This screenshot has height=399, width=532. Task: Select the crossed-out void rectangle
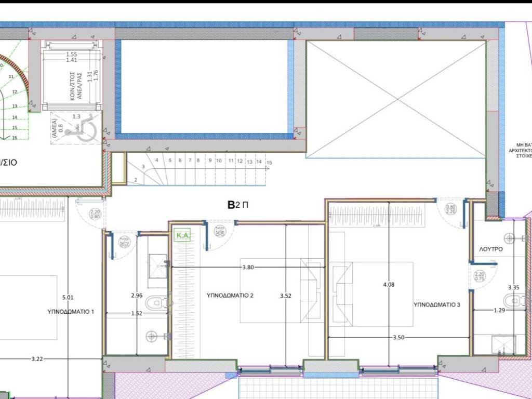(396, 99)
